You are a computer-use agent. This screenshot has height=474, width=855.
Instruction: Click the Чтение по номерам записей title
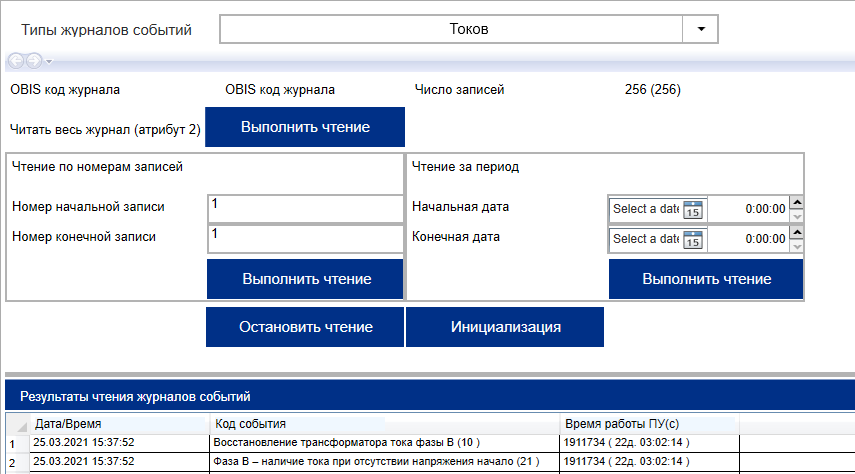point(97,167)
